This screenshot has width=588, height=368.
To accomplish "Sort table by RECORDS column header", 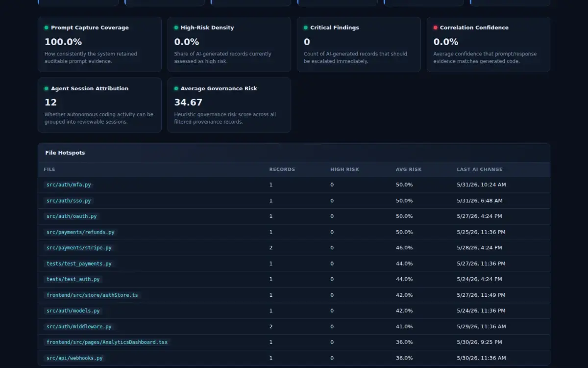I will tap(282, 169).
